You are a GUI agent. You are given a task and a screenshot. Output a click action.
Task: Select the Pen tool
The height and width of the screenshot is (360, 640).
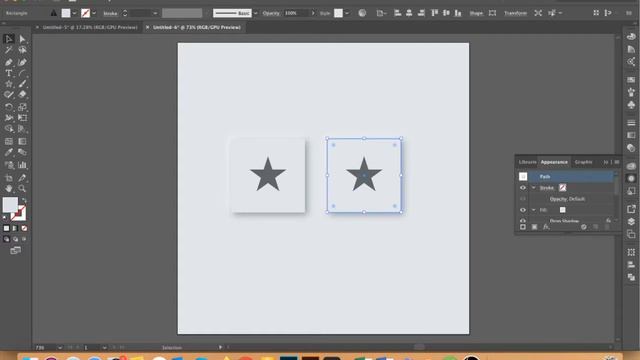tap(9, 62)
